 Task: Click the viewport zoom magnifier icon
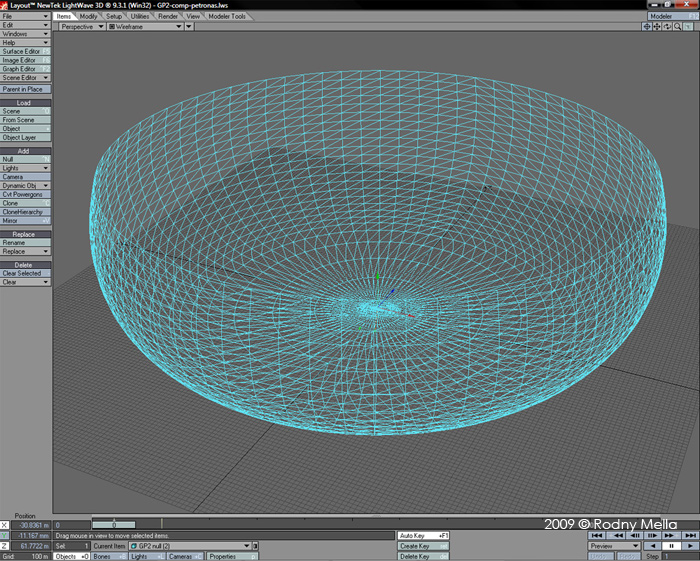click(678, 27)
